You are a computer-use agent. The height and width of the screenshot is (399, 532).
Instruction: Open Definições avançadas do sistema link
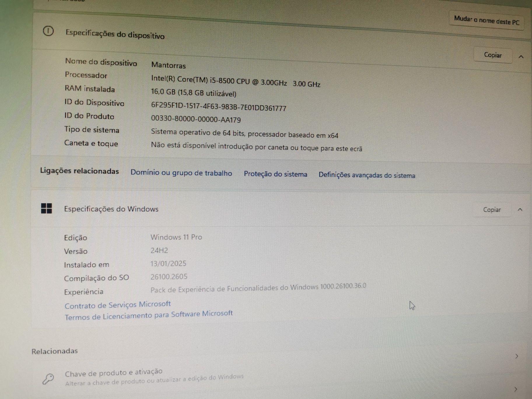[x=367, y=175]
